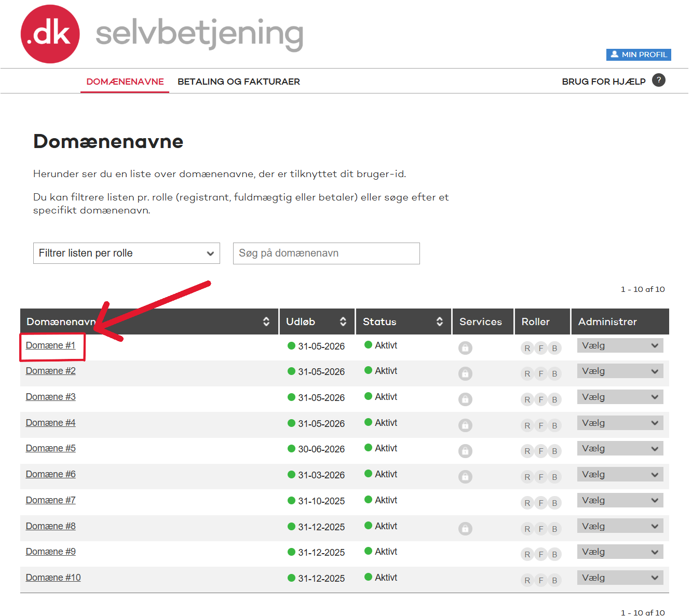The image size is (692, 616).
Task: Click the services lock icon for Domæne #3
Action: (x=465, y=399)
